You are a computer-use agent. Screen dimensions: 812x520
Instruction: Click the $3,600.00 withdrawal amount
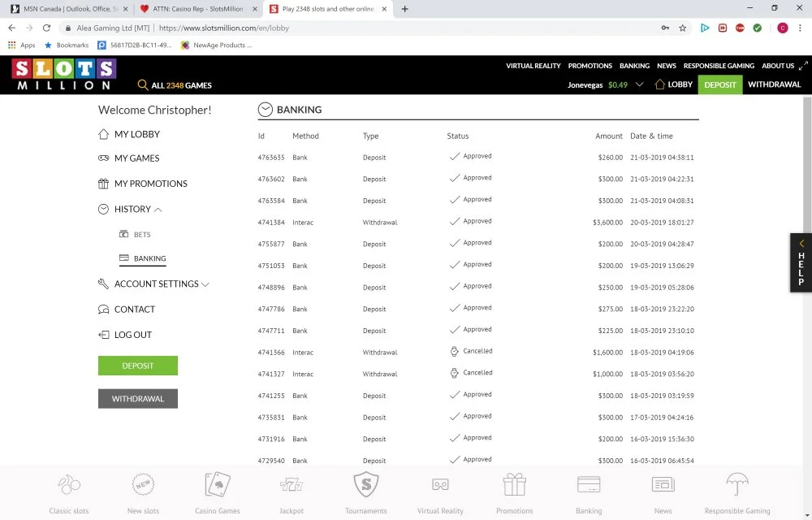pos(607,222)
